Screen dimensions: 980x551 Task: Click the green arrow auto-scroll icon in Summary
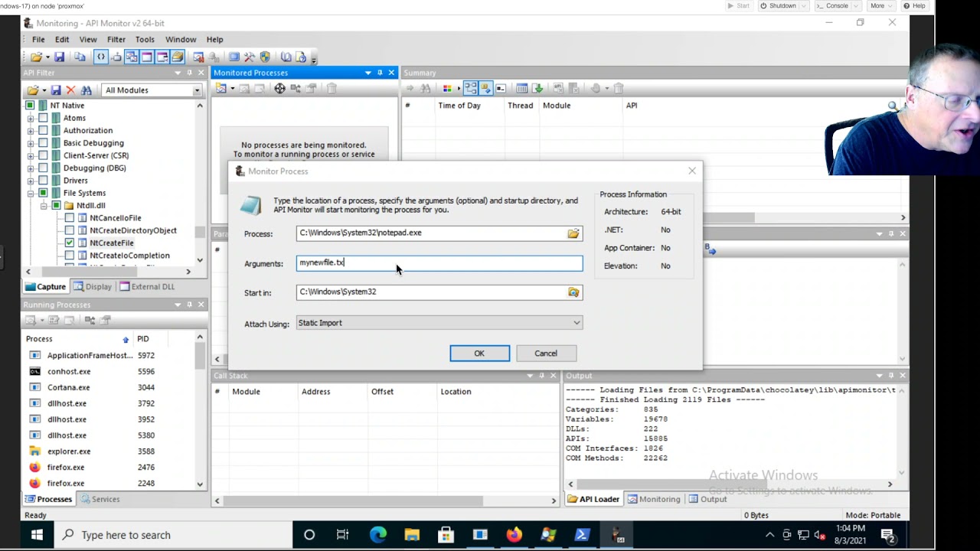click(x=537, y=89)
